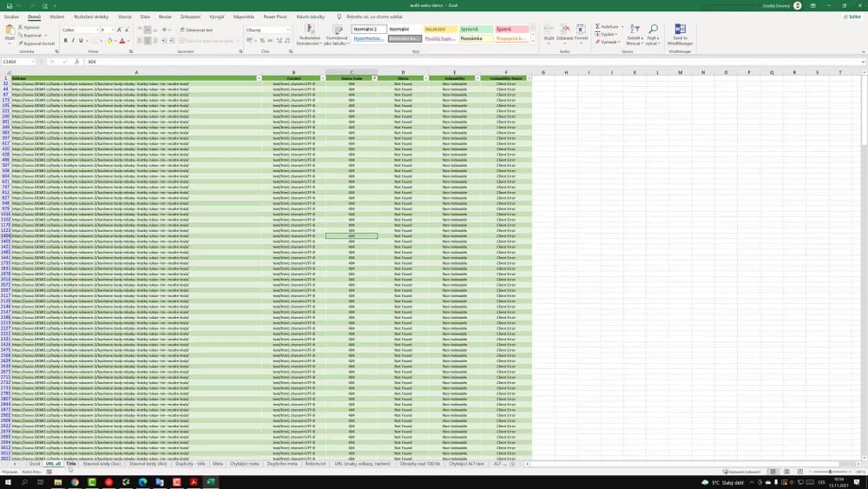The height and width of the screenshot is (489, 868).
Task: Toggle Wrap Text (Zalamovat text)
Action: (x=196, y=30)
